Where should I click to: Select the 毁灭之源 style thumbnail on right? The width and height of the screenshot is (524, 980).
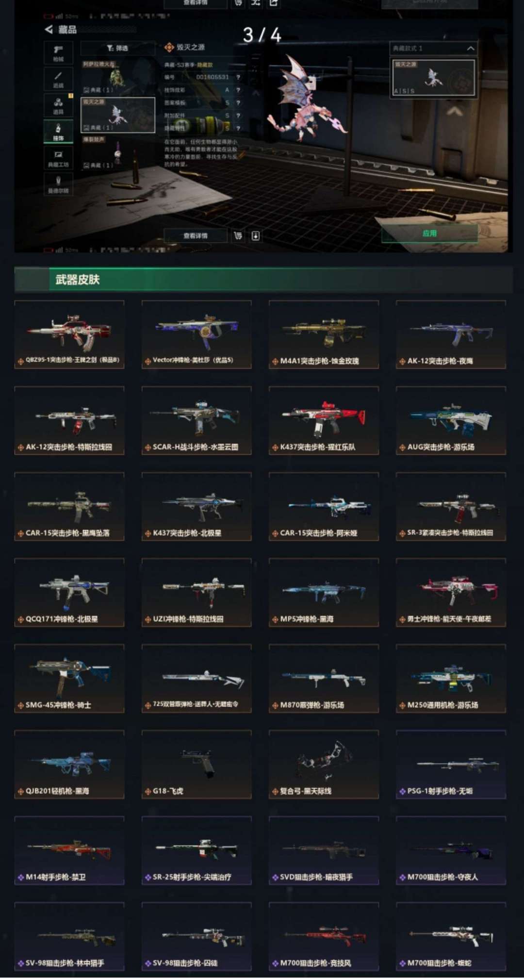tap(433, 77)
